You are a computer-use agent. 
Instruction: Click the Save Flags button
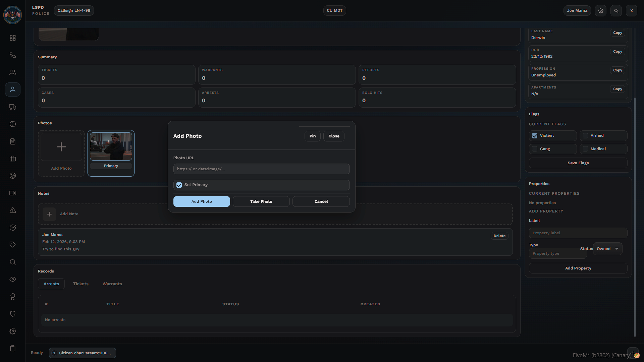click(578, 163)
